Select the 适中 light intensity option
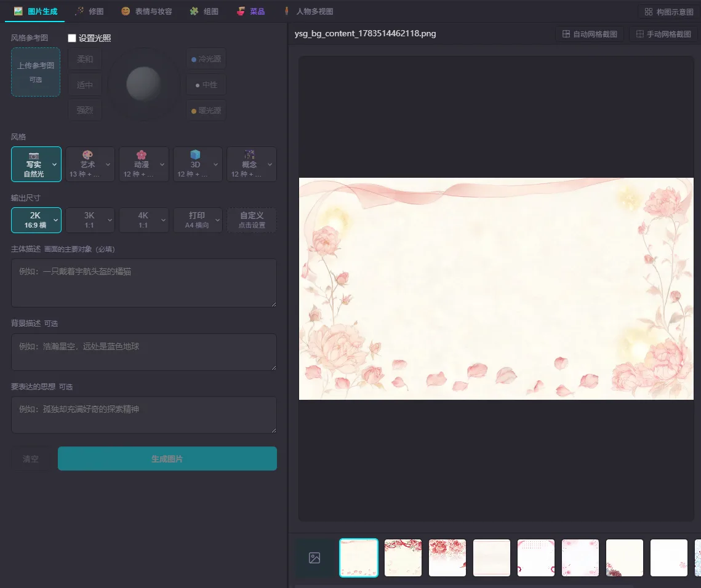 [85, 85]
